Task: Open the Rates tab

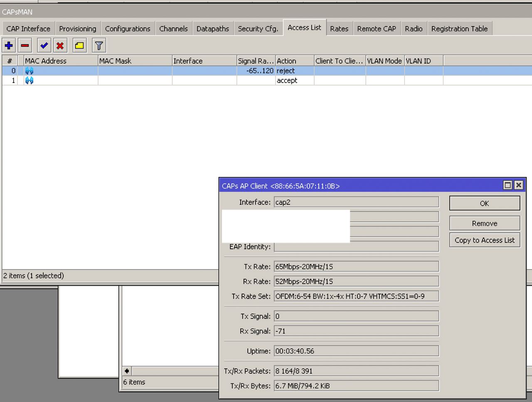Action: tap(339, 29)
